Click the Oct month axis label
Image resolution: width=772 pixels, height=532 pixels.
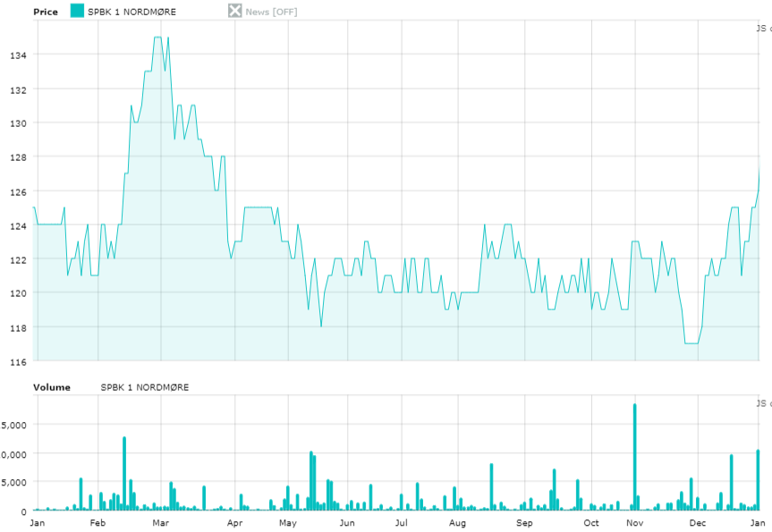coord(591,523)
